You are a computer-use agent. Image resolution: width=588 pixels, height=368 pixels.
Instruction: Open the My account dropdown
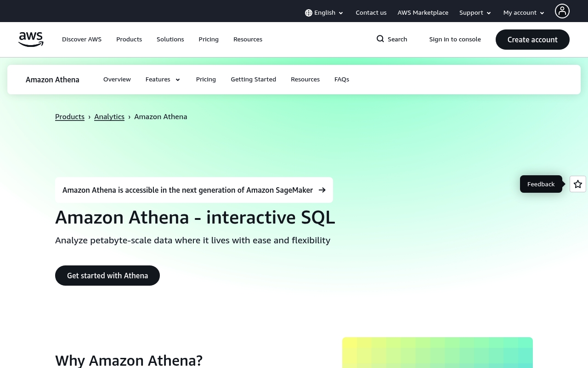(x=524, y=13)
